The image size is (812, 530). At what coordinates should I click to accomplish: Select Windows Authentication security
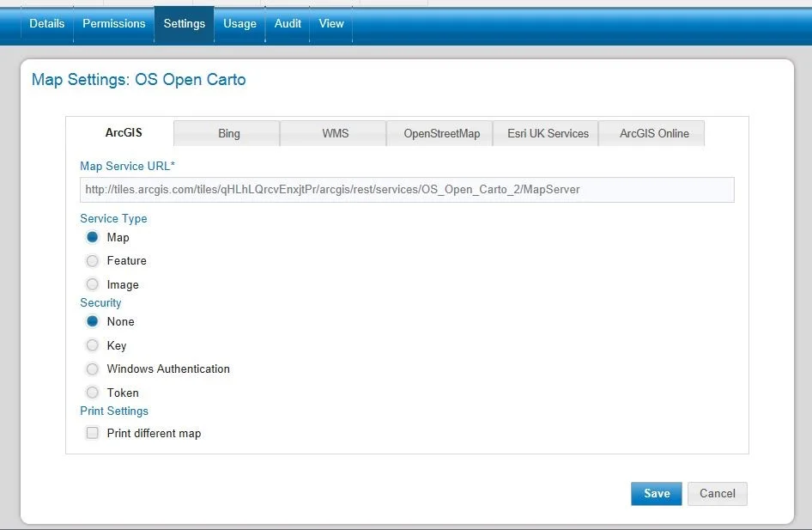pyautogui.click(x=92, y=369)
